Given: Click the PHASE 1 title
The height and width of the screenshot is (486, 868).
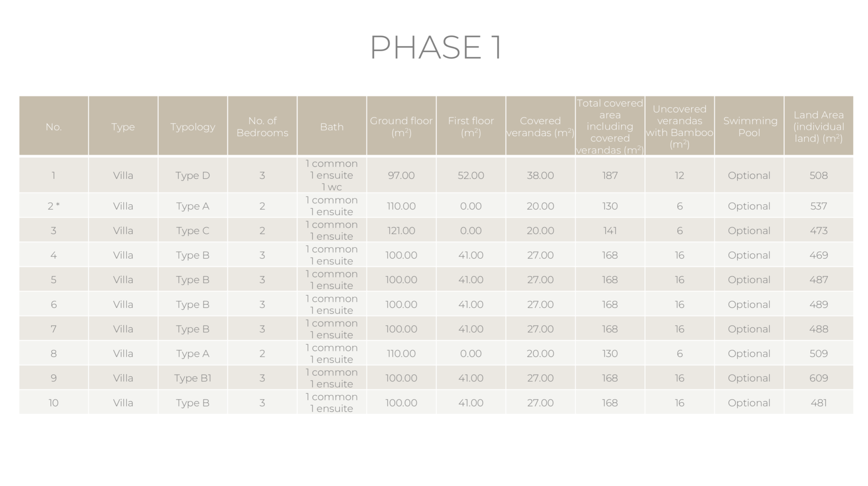Looking at the screenshot, I should (435, 47).
